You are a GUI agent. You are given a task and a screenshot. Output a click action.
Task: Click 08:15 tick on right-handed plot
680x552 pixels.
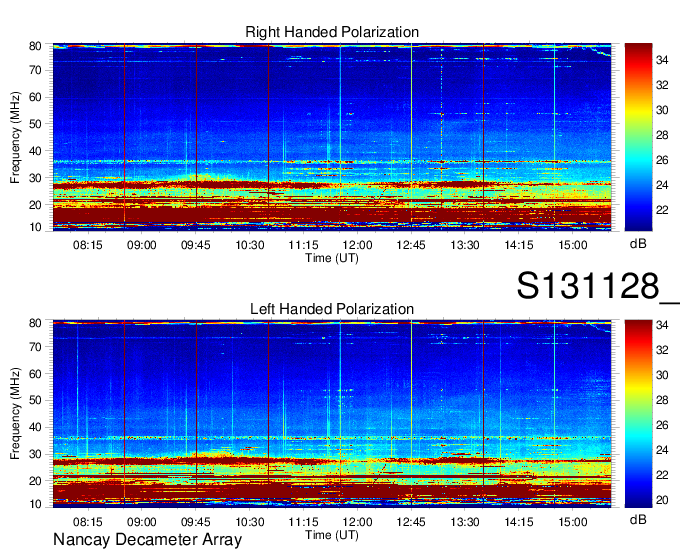tap(88, 245)
